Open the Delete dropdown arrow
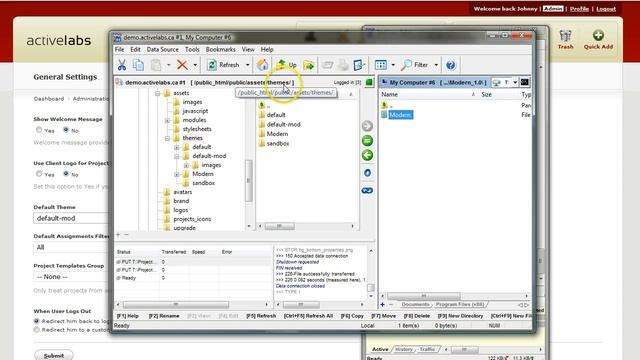This screenshot has width=640, height=360. 195,65
